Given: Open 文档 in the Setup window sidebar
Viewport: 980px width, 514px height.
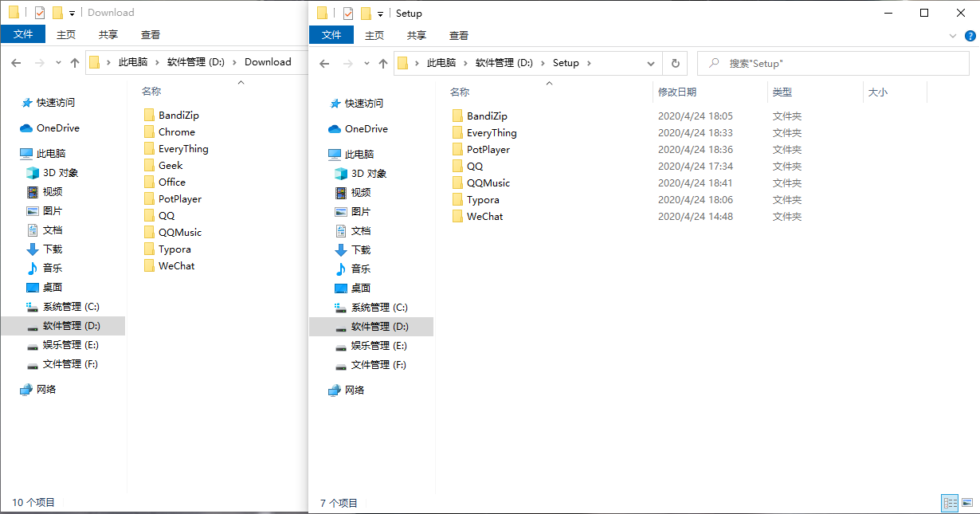Looking at the screenshot, I should click(353, 230).
